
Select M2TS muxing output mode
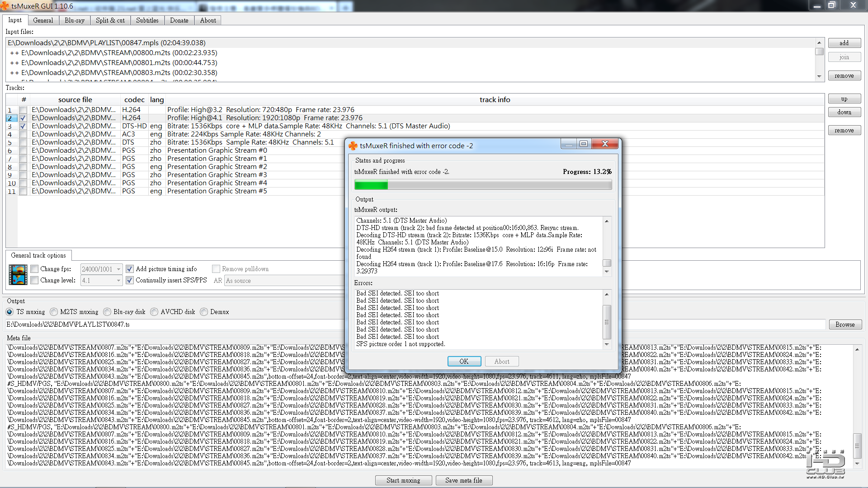coord(54,312)
